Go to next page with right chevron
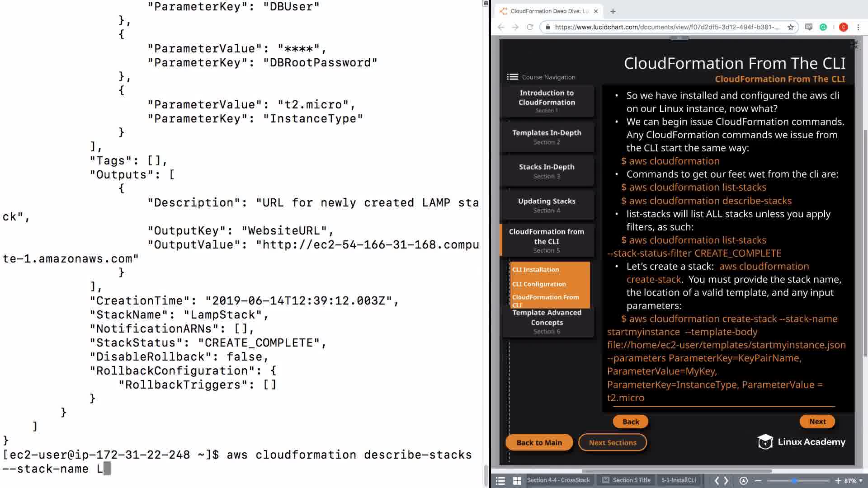 click(726, 481)
